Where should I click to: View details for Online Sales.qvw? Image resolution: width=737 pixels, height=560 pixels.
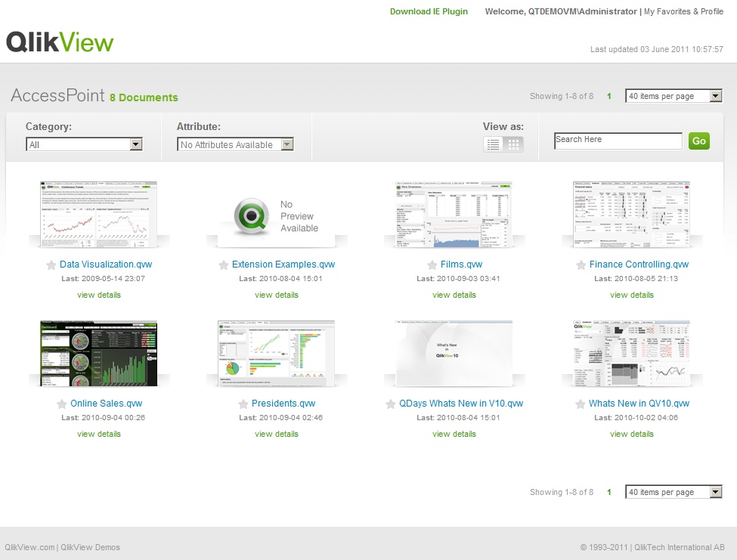[x=99, y=434]
